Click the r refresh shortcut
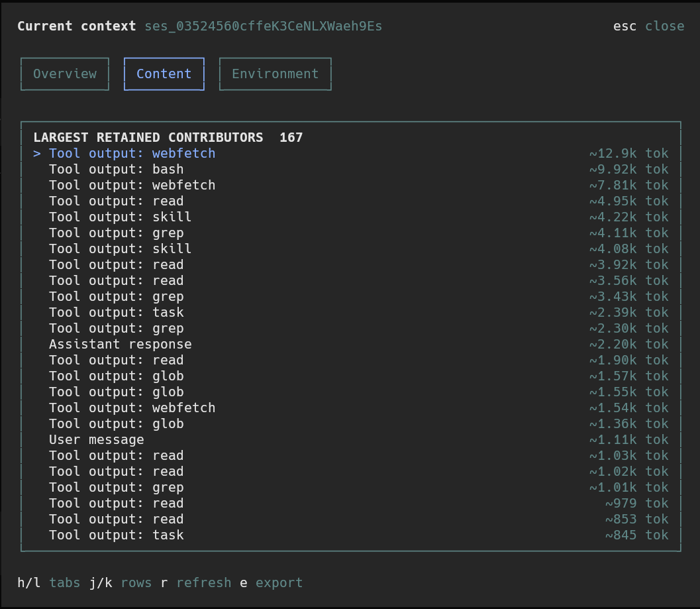The image size is (700, 609). pyautogui.click(x=196, y=582)
